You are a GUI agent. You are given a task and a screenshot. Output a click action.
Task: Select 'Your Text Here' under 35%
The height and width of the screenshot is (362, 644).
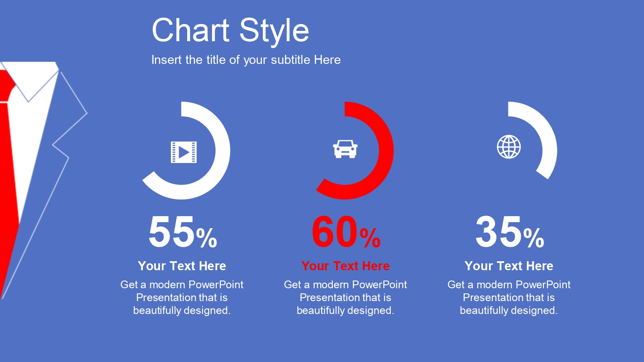point(509,266)
